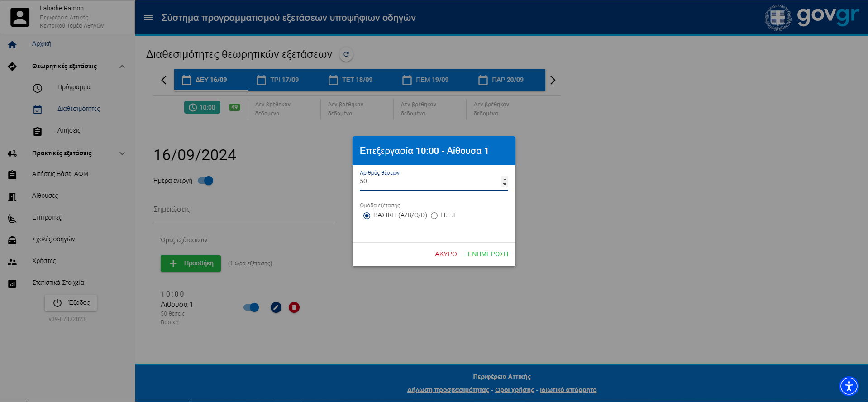Click the door icon beside Αίθουσες
The image size is (868, 402).
coord(12,196)
